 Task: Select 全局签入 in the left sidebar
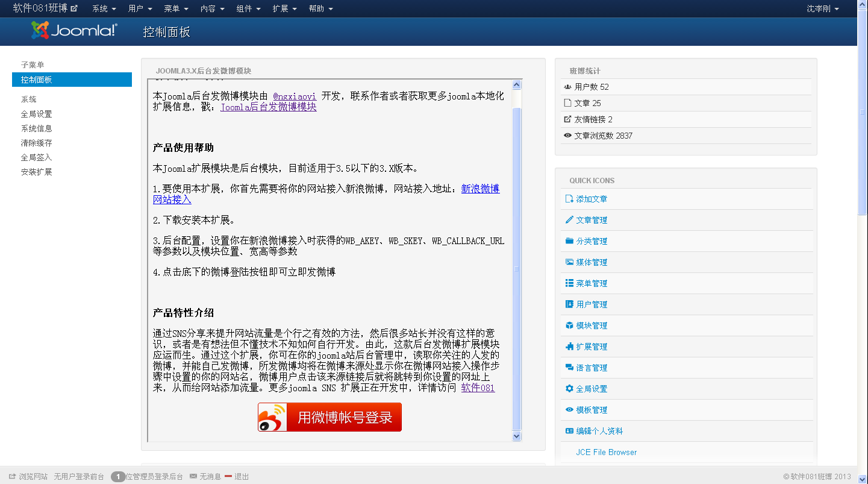pos(36,157)
